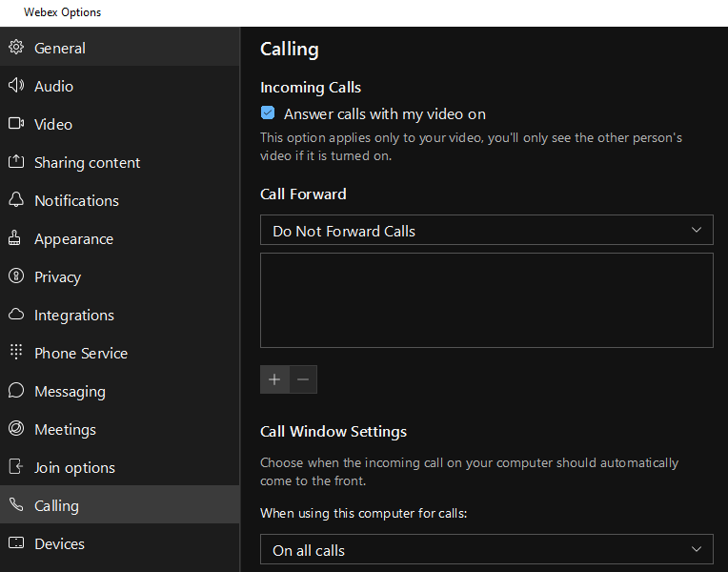
Task: Click the minus button to remove forward number
Action: pyautogui.click(x=303, y=379)
